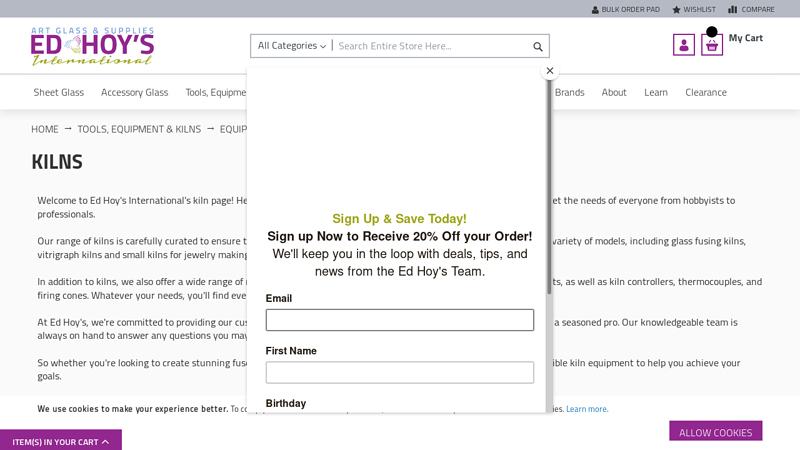Go to HOME breadcrumb link
Viewport: 800px width, 450px height.
tap(45, 129)
